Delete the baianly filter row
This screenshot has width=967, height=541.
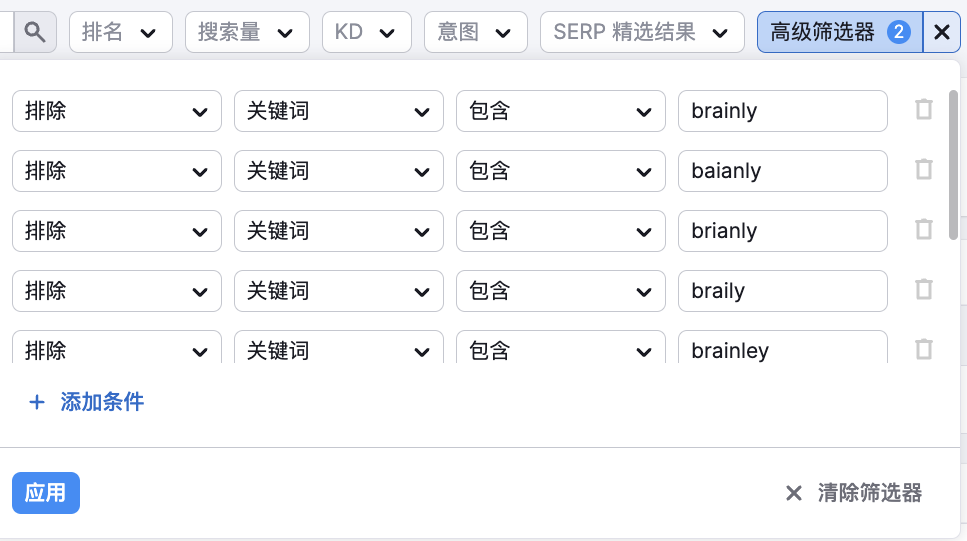click(924, 170)
